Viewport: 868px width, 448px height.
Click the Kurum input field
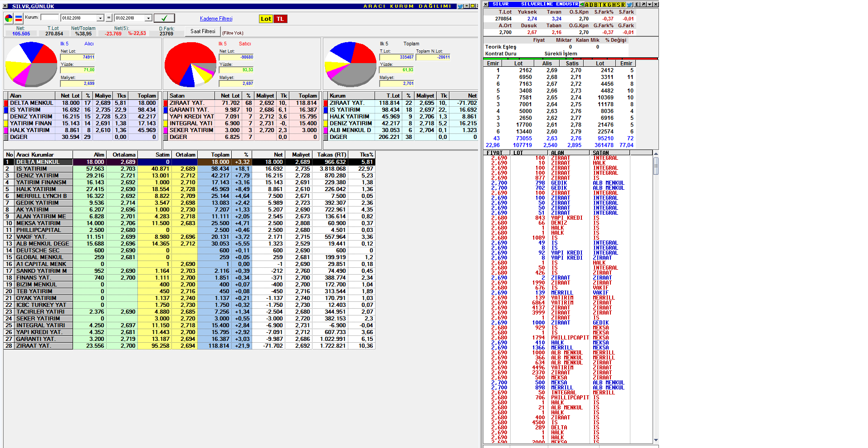(49, 17)
